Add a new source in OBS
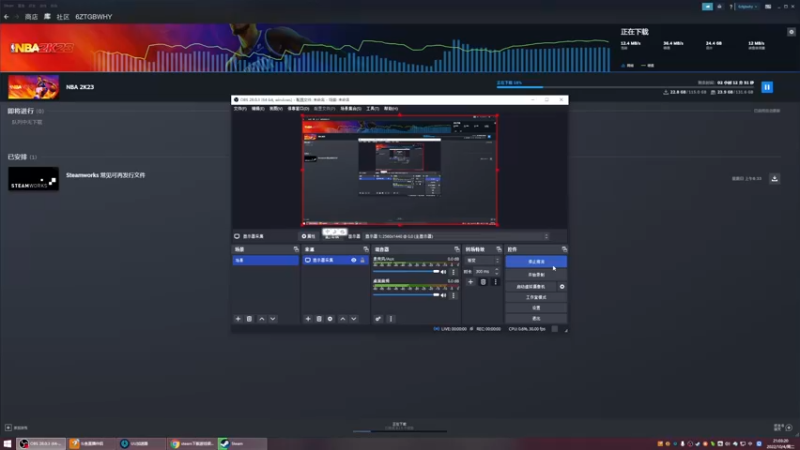This screenshot has width=800, height=450. pyautogui.click(x=308, y=319)
